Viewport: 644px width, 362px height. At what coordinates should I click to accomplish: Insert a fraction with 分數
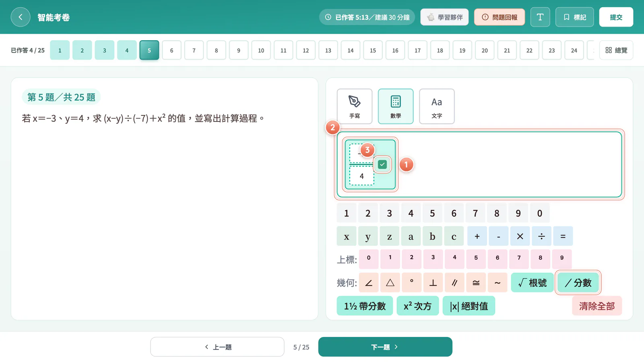click(x=578, y=283)
